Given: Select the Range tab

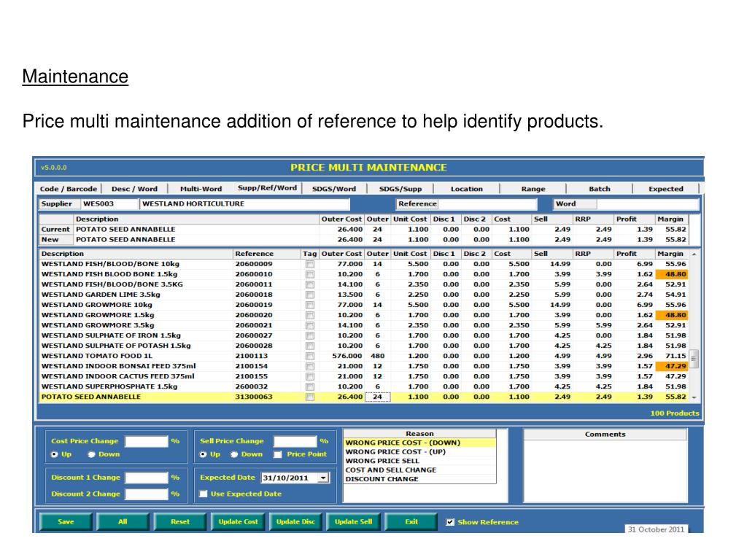Looking at the screenshot, I should pyautogui.click(x=533, y=189).
